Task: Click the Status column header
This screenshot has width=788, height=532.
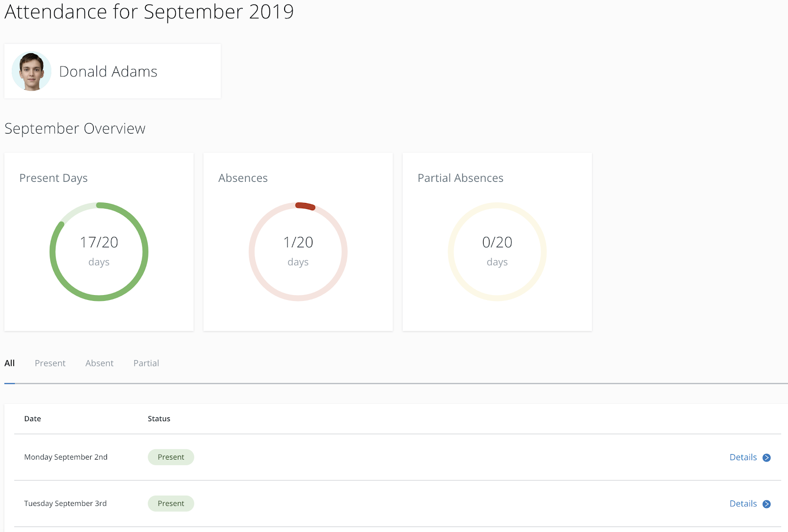Action: click(159, 419)
